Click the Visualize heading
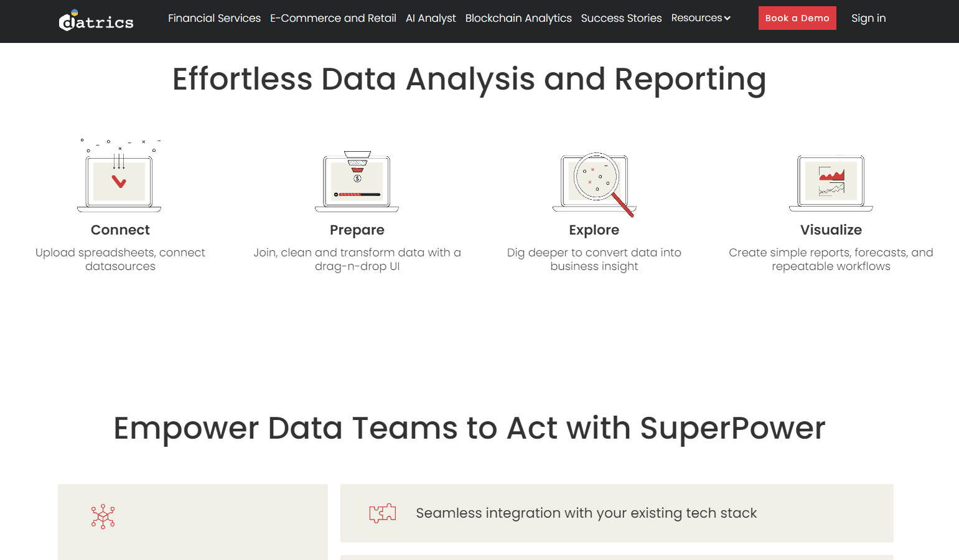 pos(831,230)
